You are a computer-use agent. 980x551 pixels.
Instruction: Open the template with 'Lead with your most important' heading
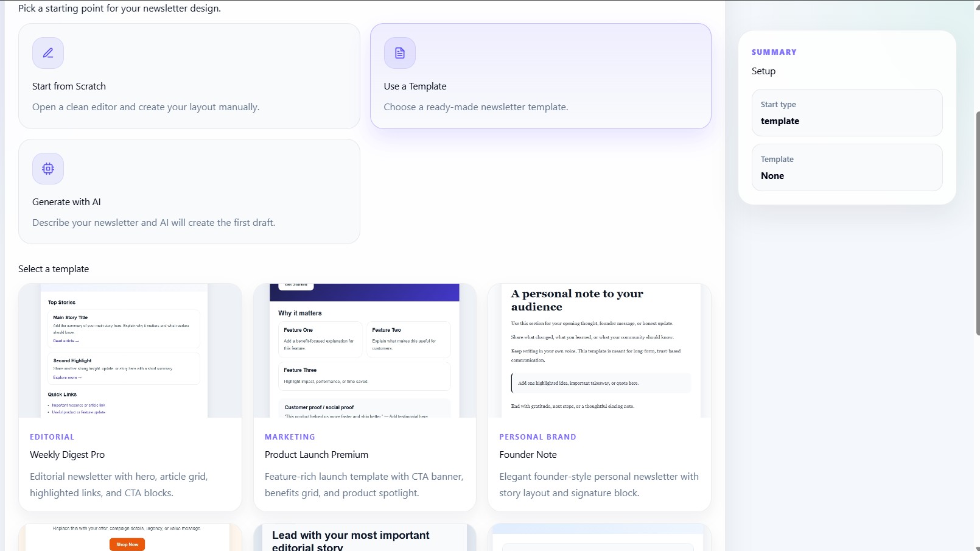coord(365,538)
